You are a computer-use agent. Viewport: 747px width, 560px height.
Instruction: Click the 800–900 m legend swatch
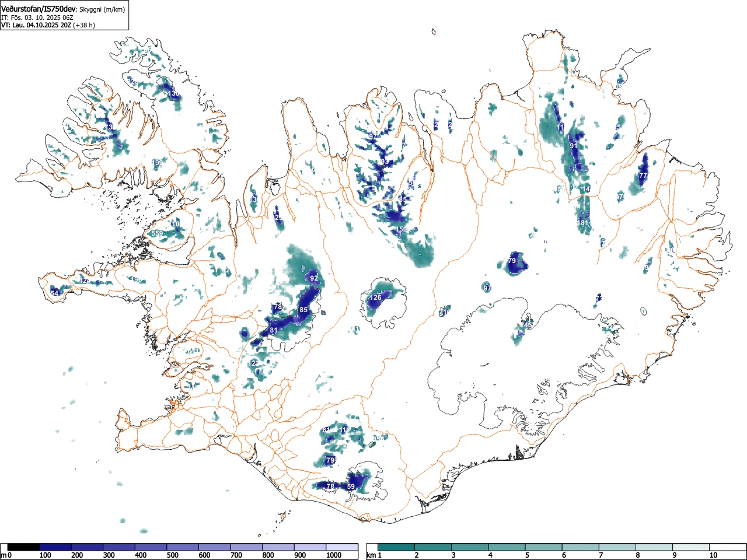(278, 547)
